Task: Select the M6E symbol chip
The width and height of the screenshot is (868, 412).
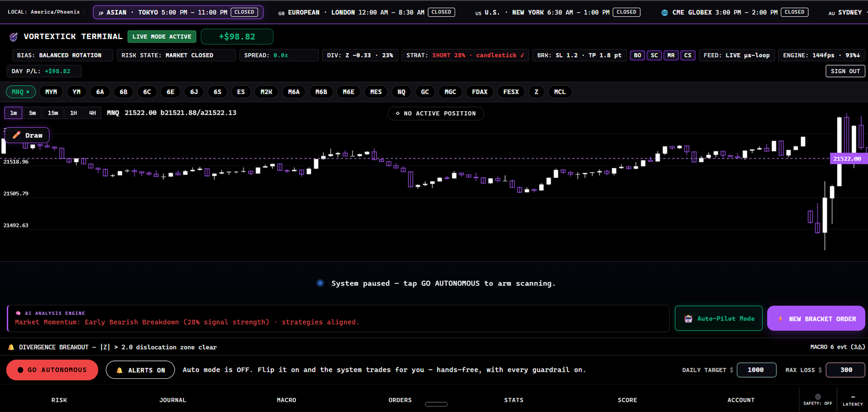Action: tap(348, 92)
